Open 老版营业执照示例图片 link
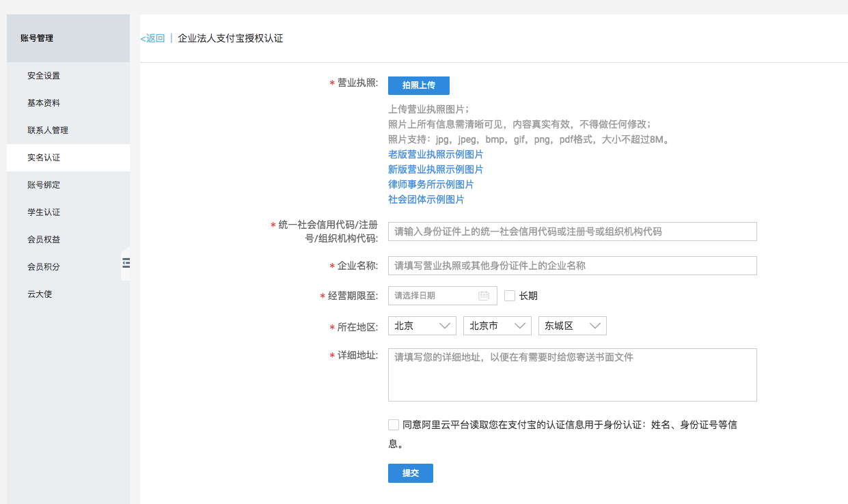 click(x=435, y=154)
